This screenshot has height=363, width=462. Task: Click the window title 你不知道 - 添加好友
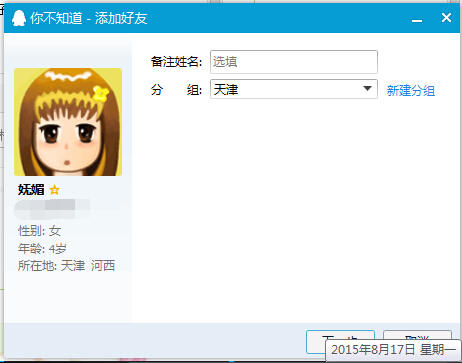[x=89, y=18]
